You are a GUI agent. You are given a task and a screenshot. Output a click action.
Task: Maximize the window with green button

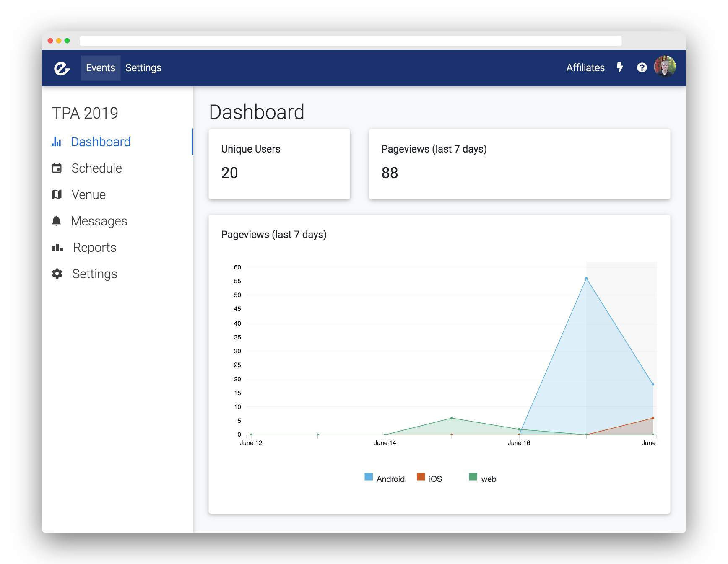pos(67,41)
